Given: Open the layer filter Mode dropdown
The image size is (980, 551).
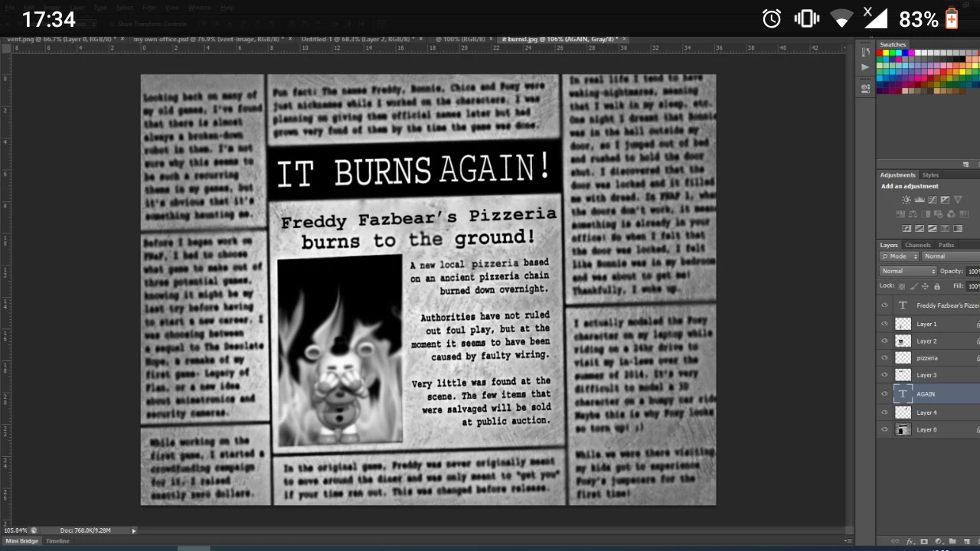Looking at the screenshot, I should [x=899, y=256].
